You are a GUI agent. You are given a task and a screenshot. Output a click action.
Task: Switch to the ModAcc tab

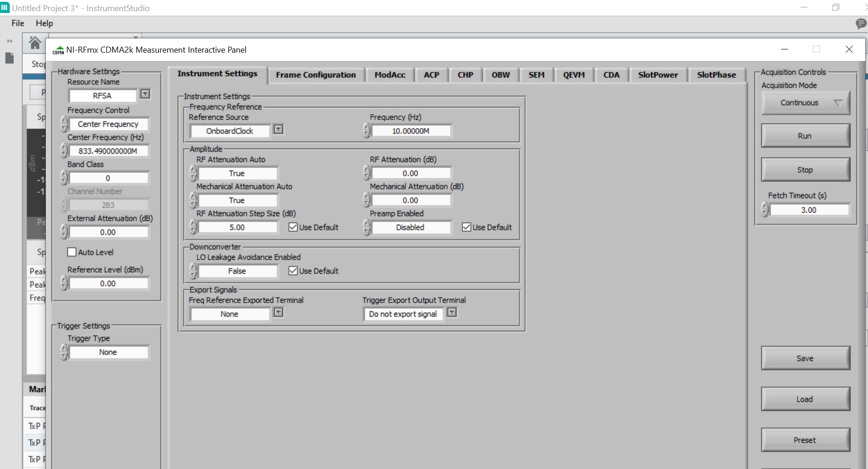coord(390,75)
